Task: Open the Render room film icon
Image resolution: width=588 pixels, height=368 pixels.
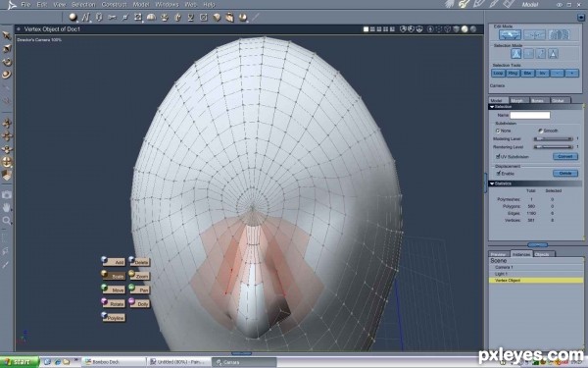Action: (x=509, y=4)
